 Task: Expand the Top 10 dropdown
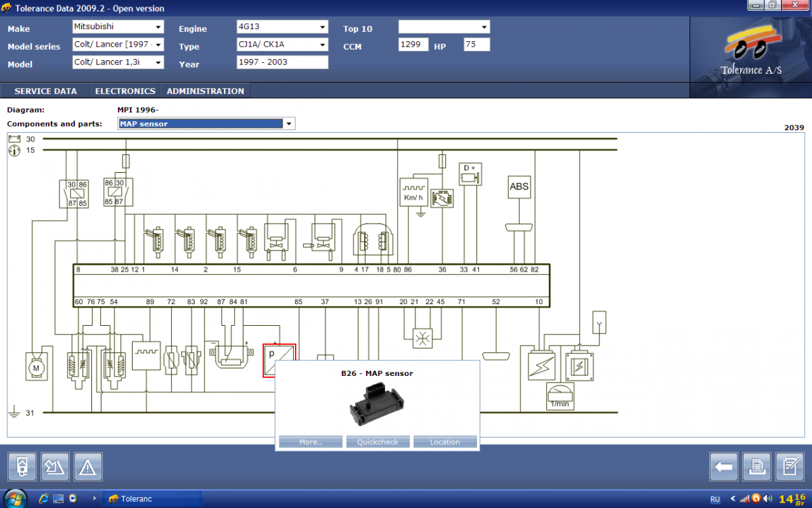[x=444, y=27]
